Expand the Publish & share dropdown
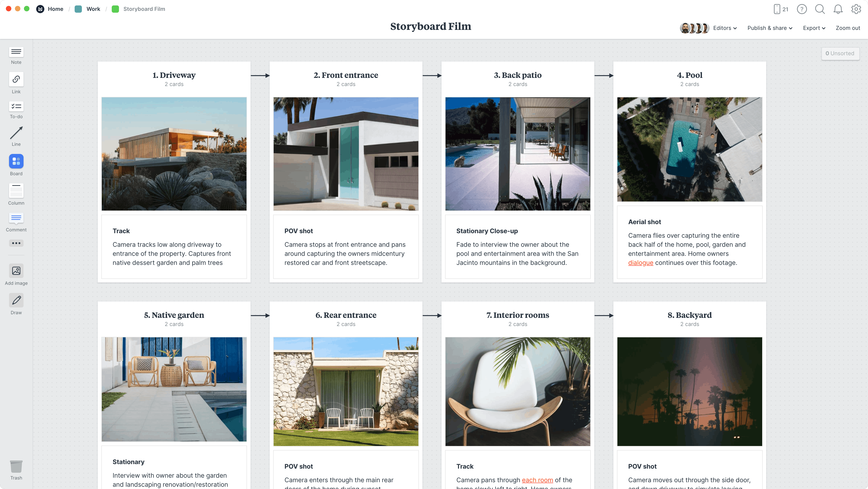Image resolution: width=868 pixels, height=489 pixels. click(770, 28)
